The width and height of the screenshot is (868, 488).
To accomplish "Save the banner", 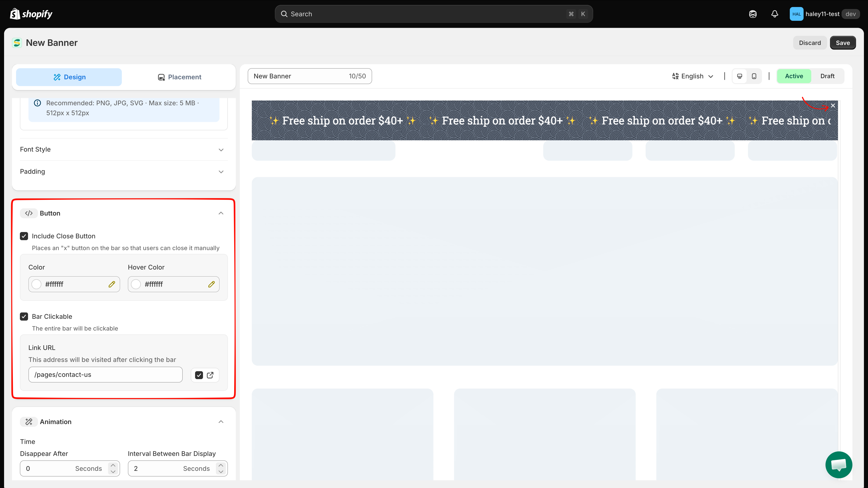I will click(x=843, y=43).
